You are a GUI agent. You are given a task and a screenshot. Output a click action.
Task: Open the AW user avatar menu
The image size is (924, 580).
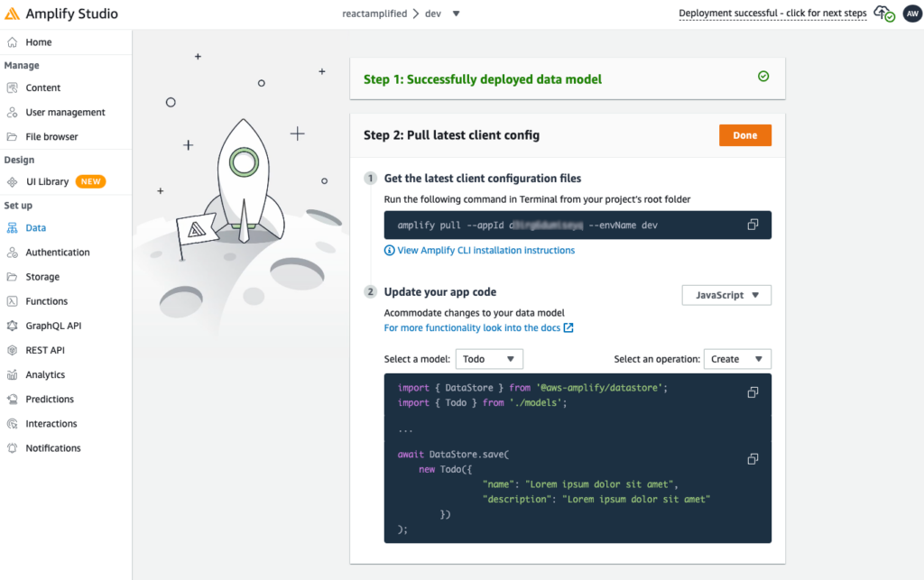click(x=911, y=14)
